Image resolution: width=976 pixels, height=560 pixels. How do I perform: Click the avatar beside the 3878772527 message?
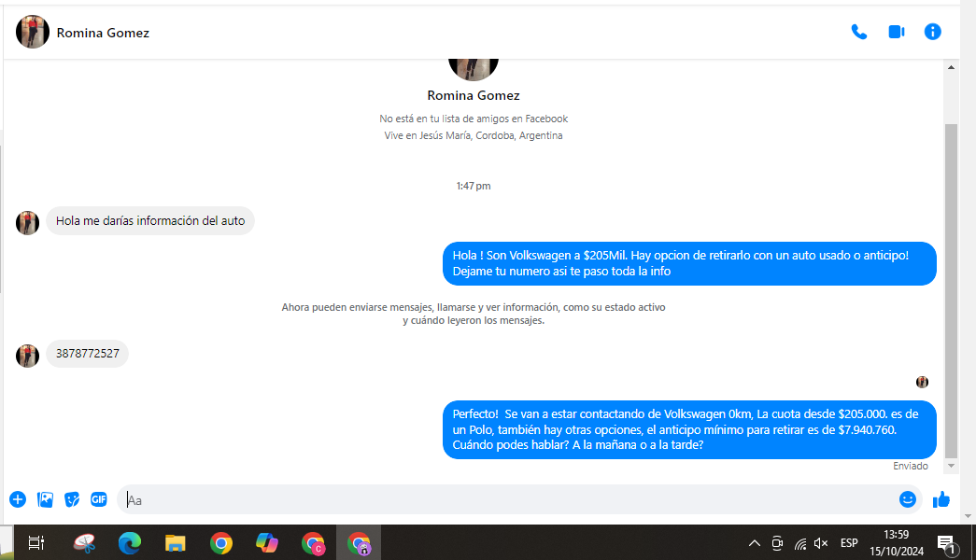27,356
